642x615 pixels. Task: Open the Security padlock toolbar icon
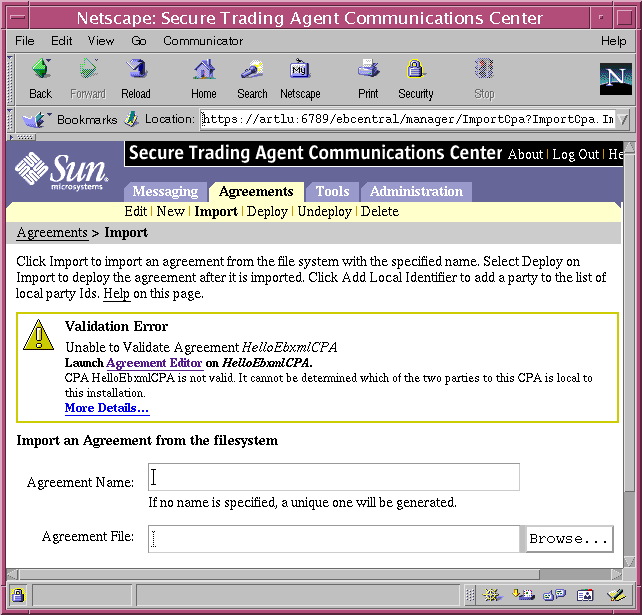coord(415,69)
